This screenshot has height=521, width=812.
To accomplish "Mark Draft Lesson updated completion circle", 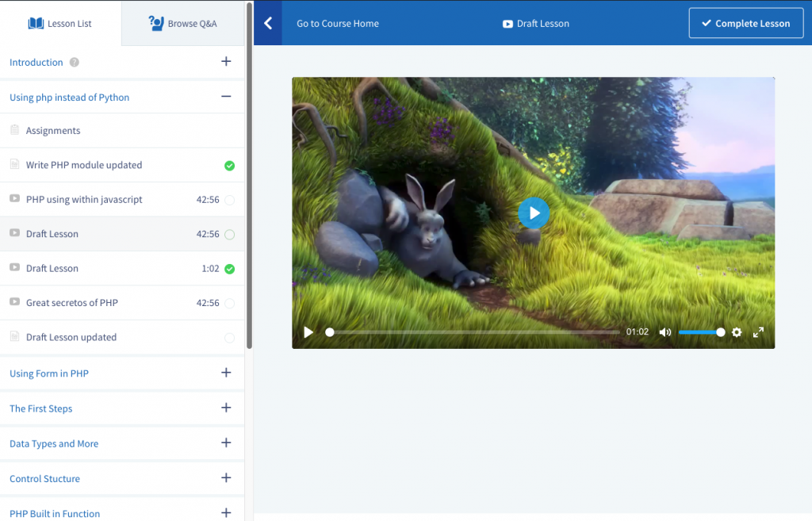I will 230,338.
